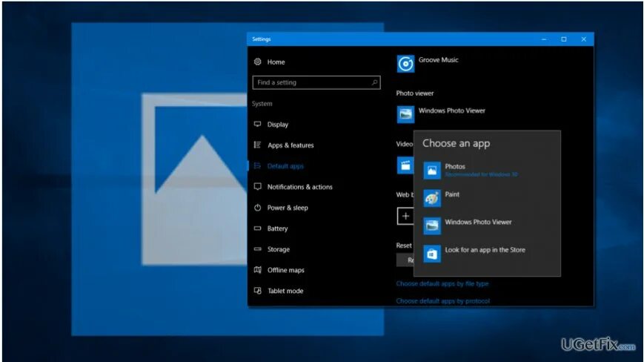644x362 pixels.
Task: Select Paint icon in Choose an app
Action: coord(432,198)
